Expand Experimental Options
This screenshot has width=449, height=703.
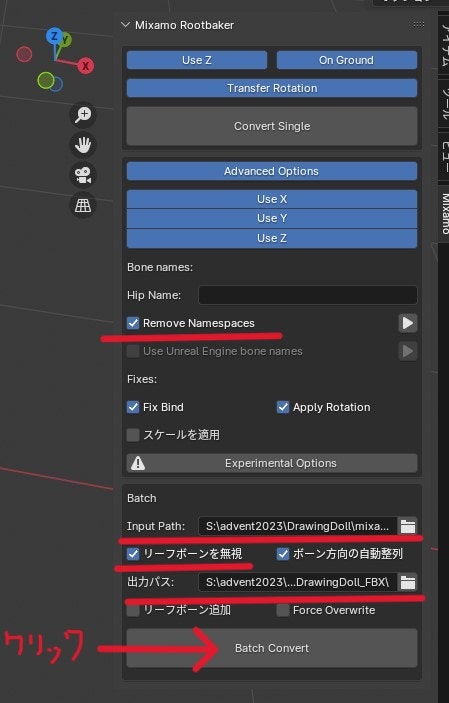[x=272, y=463]
